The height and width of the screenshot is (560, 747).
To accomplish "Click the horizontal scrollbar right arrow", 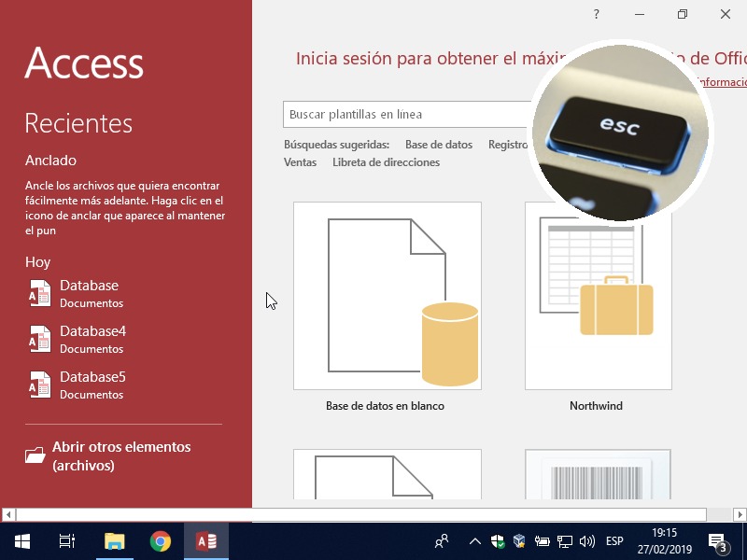I will 739,514.
